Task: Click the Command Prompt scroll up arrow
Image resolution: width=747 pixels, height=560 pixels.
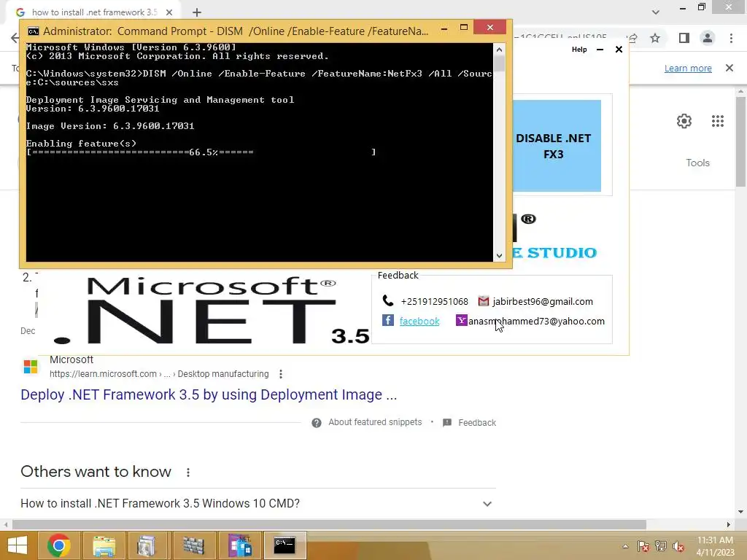Action: point(499,50)
